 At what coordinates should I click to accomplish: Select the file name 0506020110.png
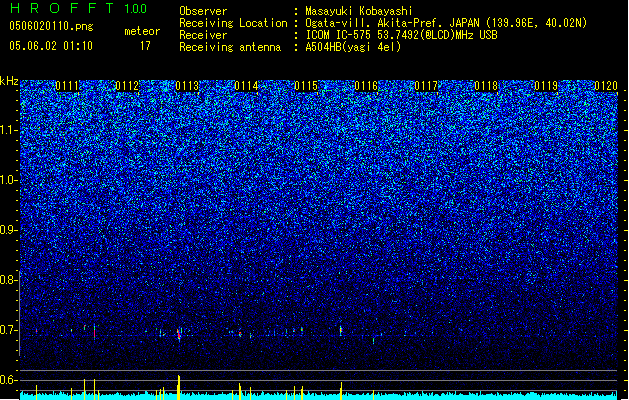(x=51, y=26)
